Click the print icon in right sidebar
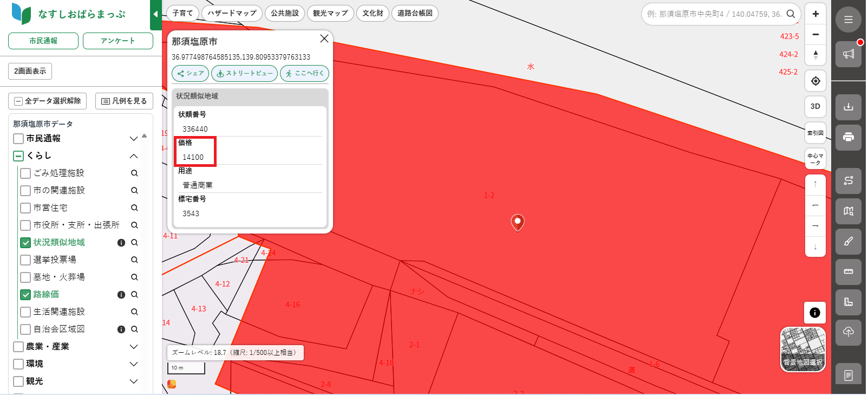This screenshot has height=395, width=868. 848,137
